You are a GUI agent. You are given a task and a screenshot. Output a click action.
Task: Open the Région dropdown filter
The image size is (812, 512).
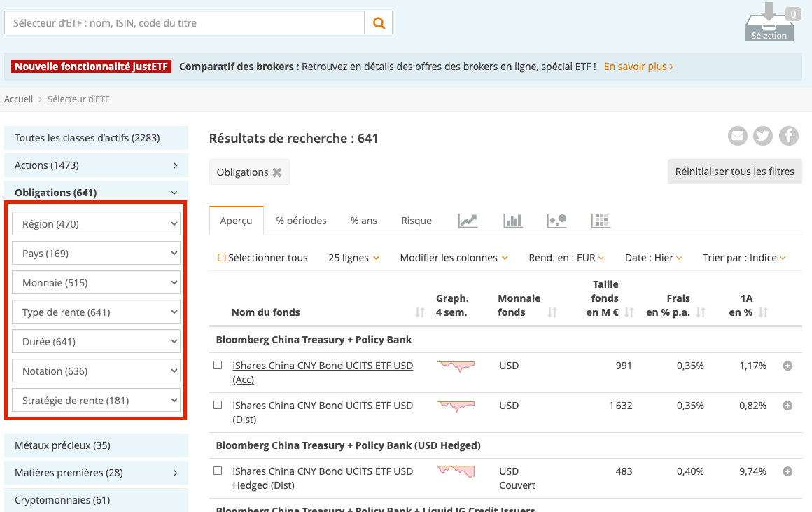97,224
